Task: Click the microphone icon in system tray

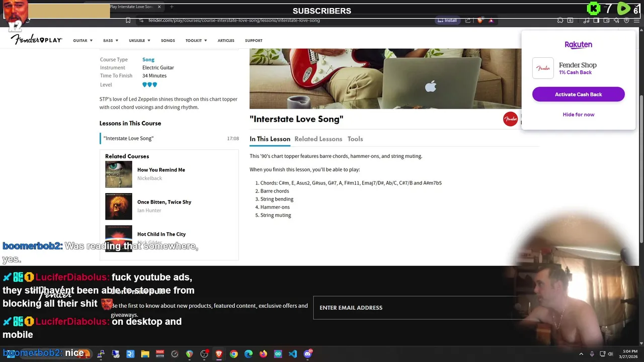Action: [592, 354]
